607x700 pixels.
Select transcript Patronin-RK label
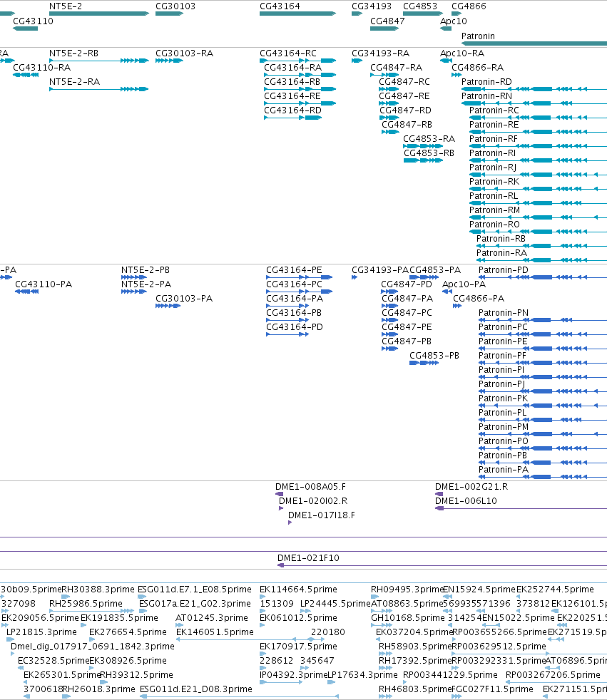(494, 182)
